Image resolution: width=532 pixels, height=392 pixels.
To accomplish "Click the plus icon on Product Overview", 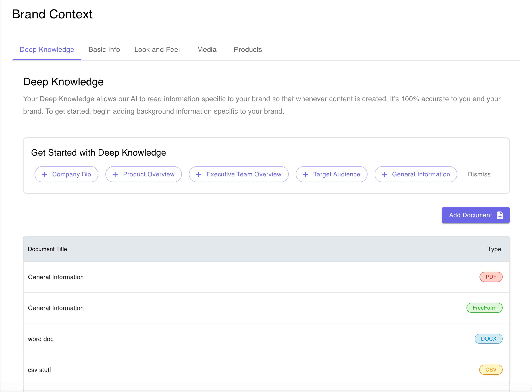I will coord(115,174).
